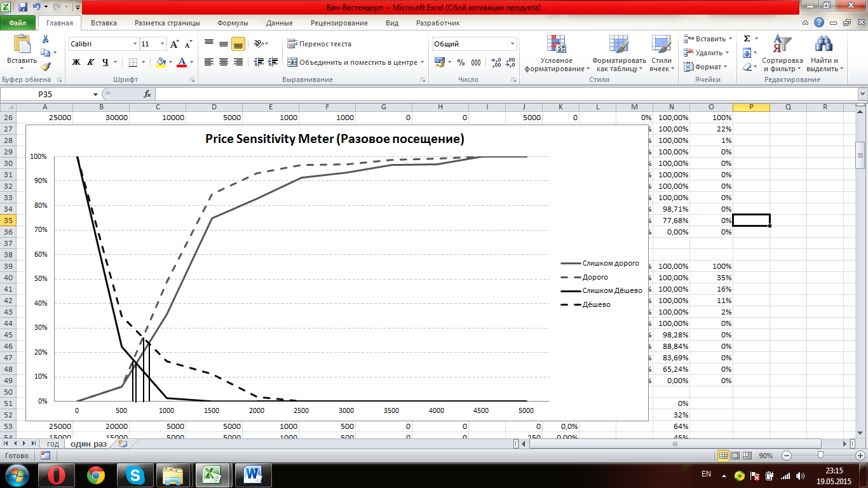The image size is (868, 488).
Task: Center text horizontally
Action: [x=224, y=62]
